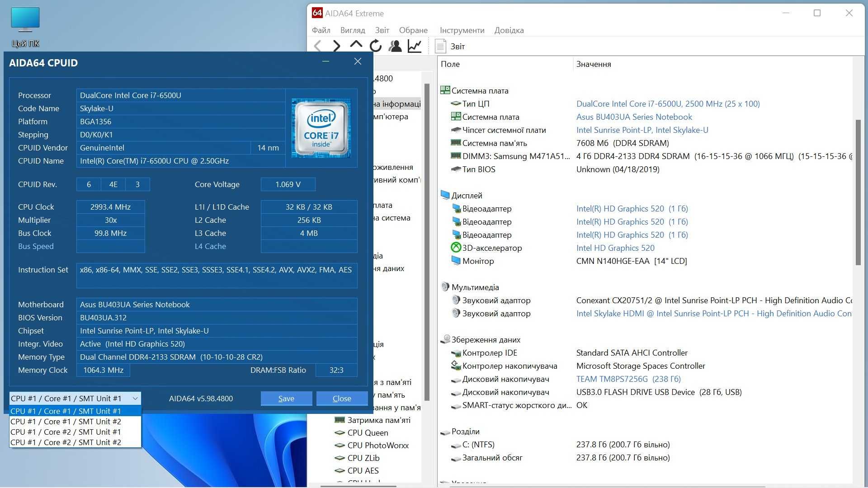
Task: Choose highlighted CPU #1 / Core #1 / SMT Unit #1 option
Action: [x=75, y=411]
